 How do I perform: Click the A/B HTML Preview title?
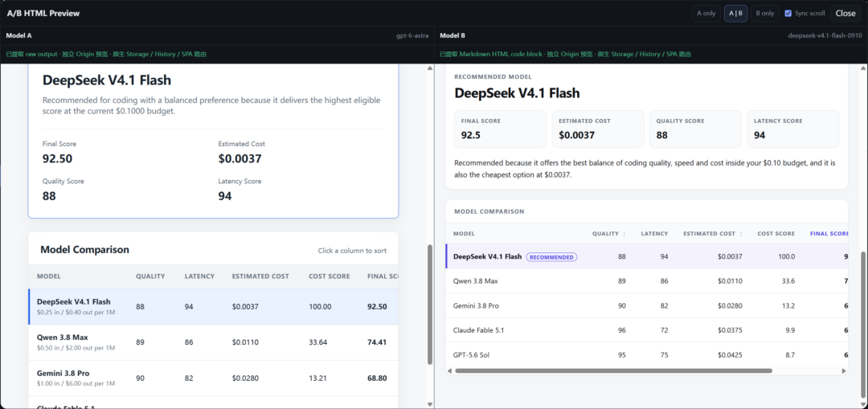point(43,14)
